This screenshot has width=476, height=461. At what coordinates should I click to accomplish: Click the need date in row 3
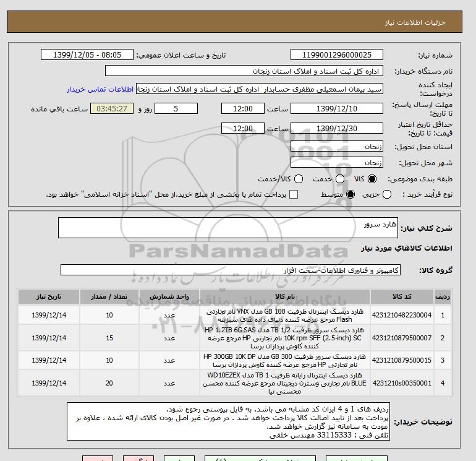[x=49, y=360]
